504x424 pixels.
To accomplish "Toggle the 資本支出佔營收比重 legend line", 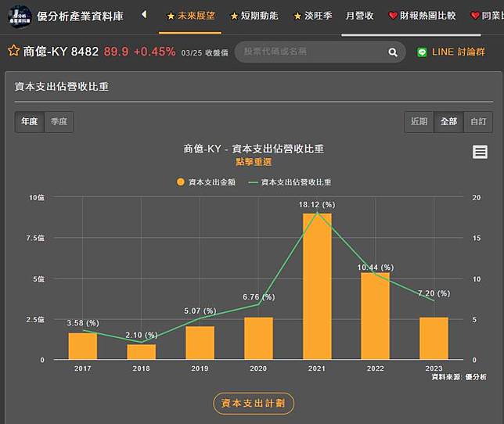I will (290, 182).
